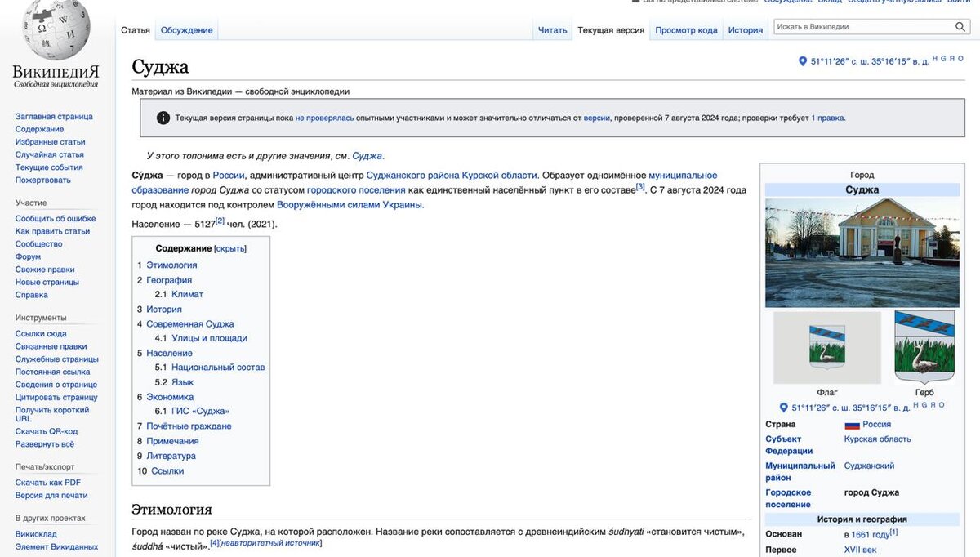Open Текущие события
980x557 pixels.
[49, 167]
